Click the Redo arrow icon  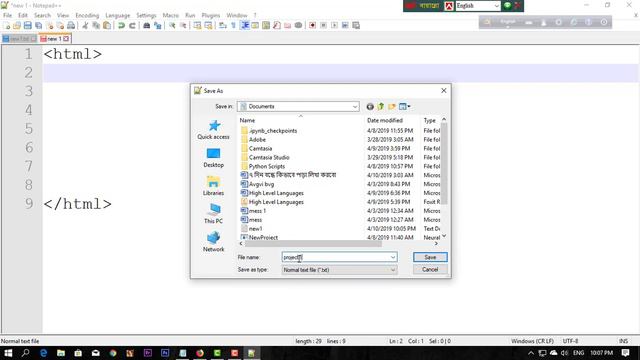click(x=132, y=25)
